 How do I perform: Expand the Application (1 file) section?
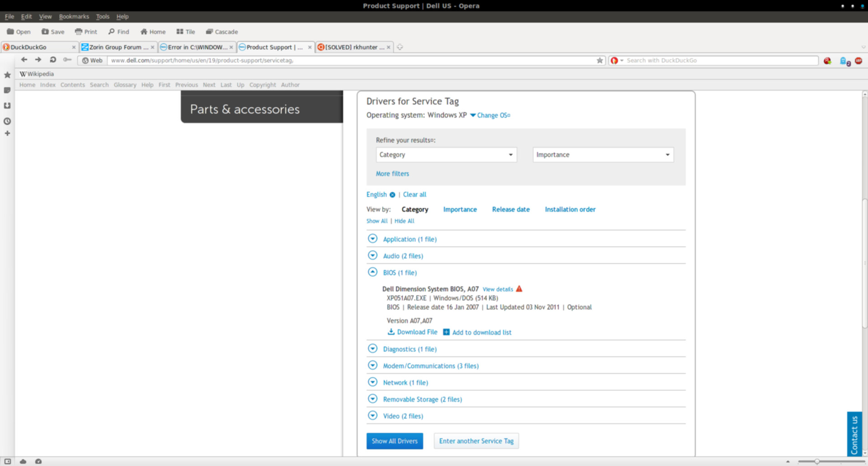[373, 238]
